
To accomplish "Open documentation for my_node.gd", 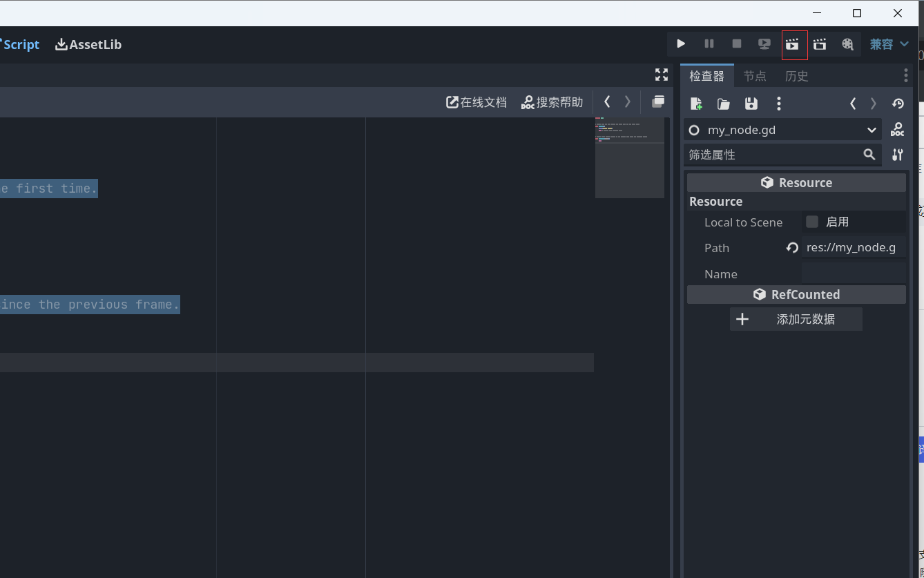I will click(x=898, y=130).
